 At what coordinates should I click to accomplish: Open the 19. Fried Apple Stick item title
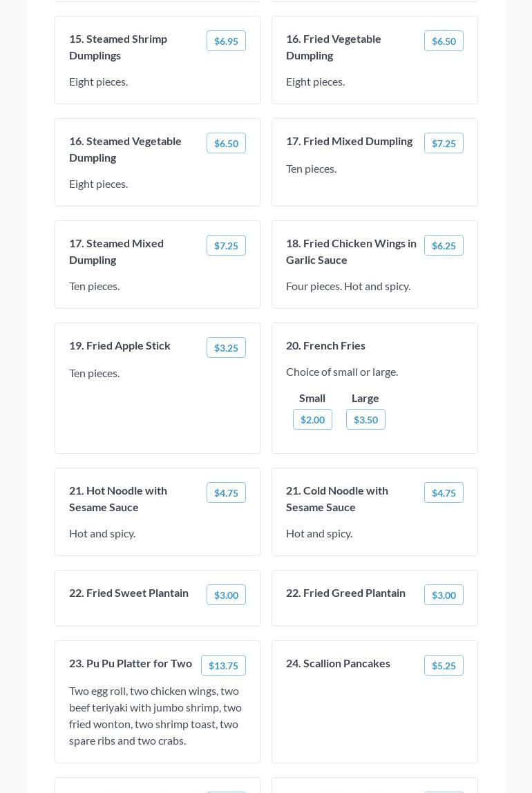pos(120,345)
